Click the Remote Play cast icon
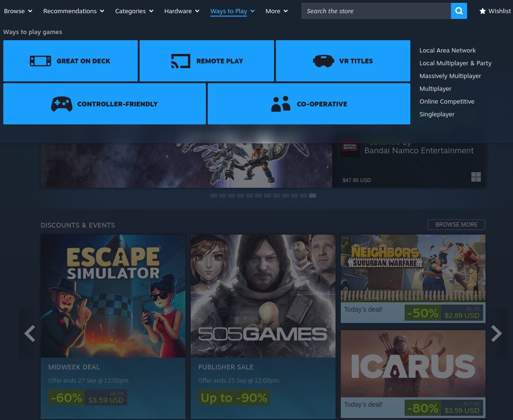The image size is (513, 420). click(180, 61)
